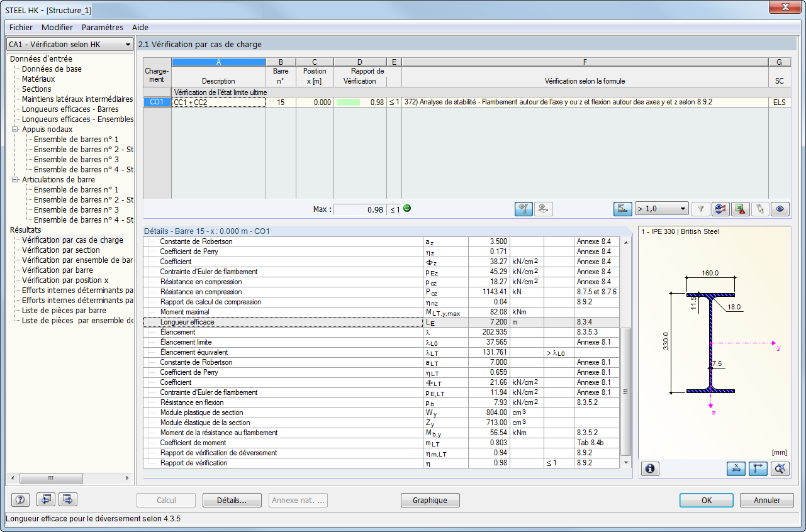Open the CA1 - Vérification selon HK dropdown

(69, 45)
